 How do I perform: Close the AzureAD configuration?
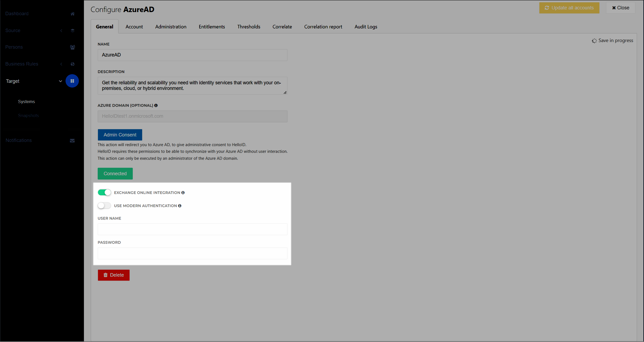click(621, 8)
